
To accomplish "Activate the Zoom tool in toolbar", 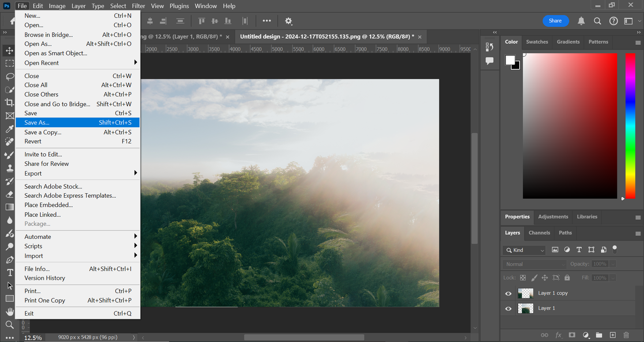I will pyautogui.click(x=10, y=325).
